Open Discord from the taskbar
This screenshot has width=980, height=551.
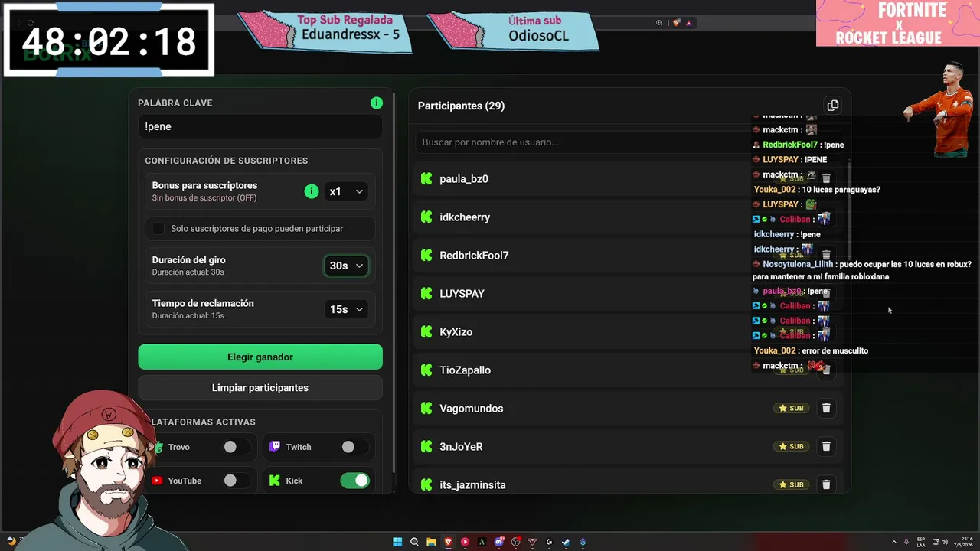pos(499,542)
